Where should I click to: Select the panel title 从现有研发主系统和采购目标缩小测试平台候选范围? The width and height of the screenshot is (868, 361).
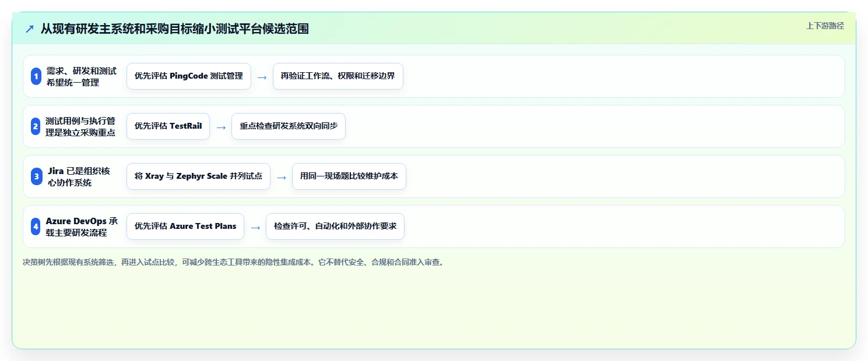click(x=174, y=29)
